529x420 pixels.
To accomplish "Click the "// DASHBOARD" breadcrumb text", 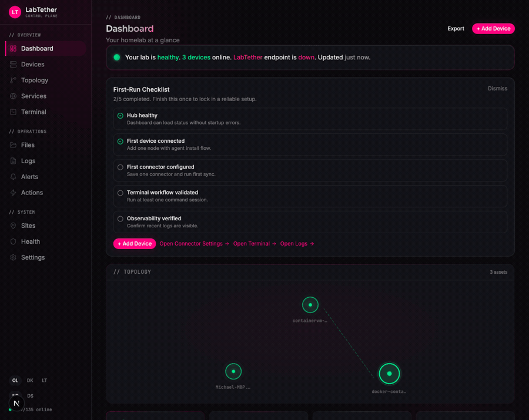I will tap(123, 17).
